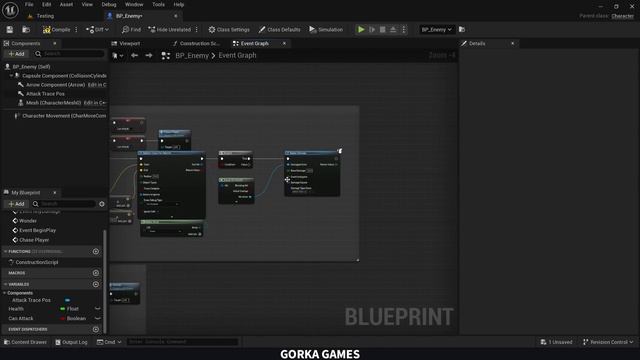Select Event BeginPlay in My Blueprint
Viewport: 640px width, 360px height.
[38, 230]
